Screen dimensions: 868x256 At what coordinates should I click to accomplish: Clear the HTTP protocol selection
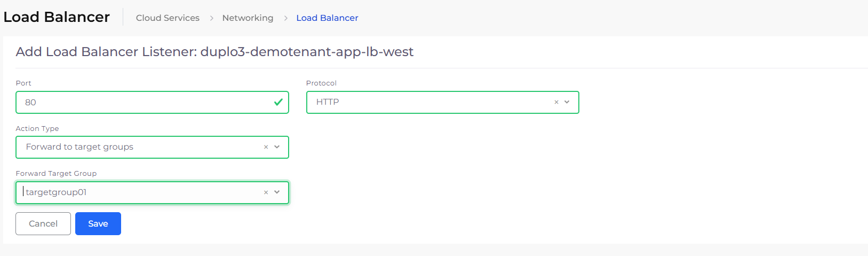tap(556, 102)
